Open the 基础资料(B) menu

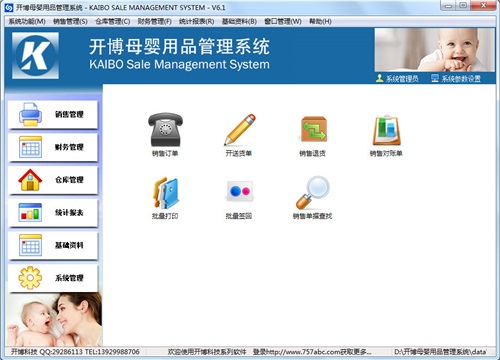click(x=239, y=21)
